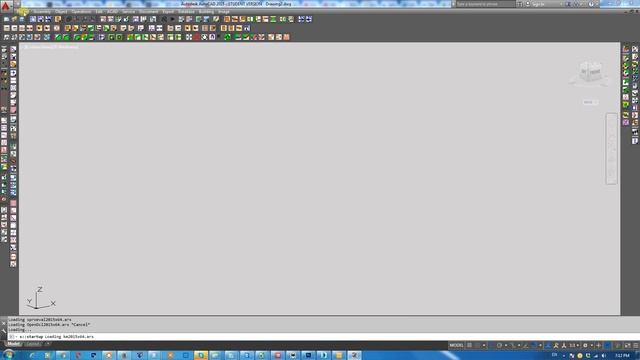
Task: Open the Edit menu
Action: click(x=99, y=12)
